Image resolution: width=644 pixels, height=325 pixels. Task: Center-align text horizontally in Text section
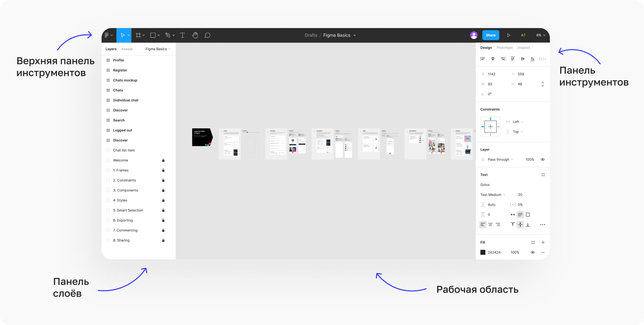click(x=490, y=224)
